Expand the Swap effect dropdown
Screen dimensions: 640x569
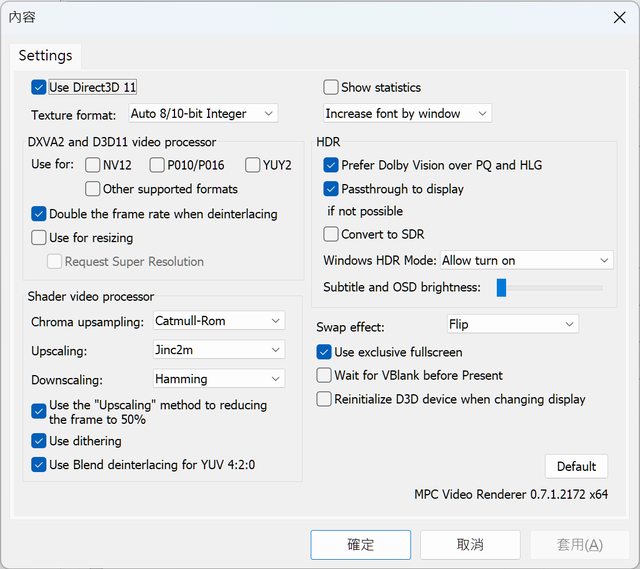pos(512,325)
